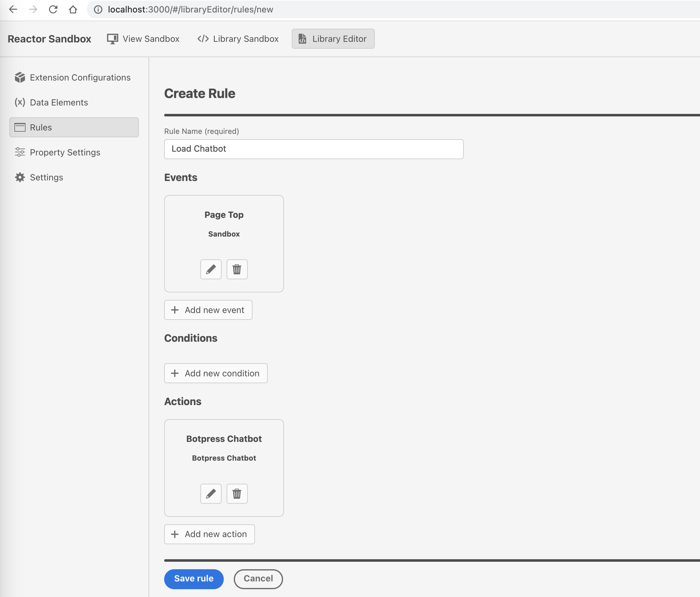Edit the Page Top event with pencil icon
Viewport: 700px width, 597px height.
coord(210,269)
